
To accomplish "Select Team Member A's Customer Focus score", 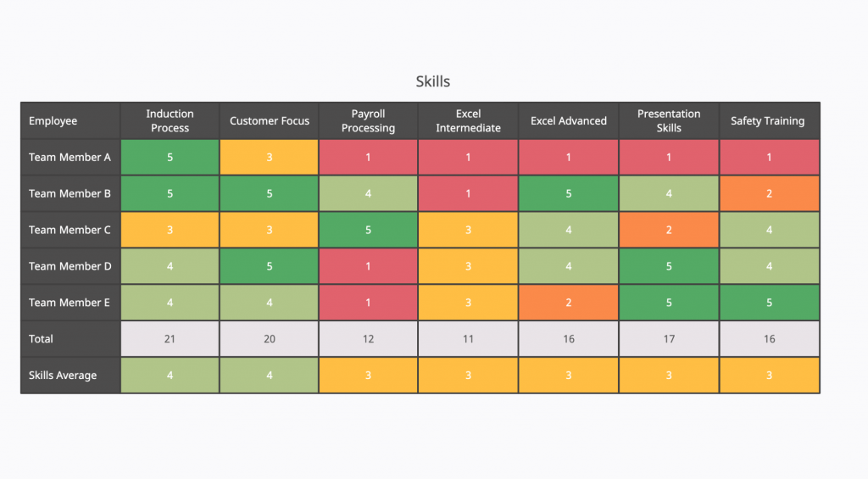I will 270,157.
